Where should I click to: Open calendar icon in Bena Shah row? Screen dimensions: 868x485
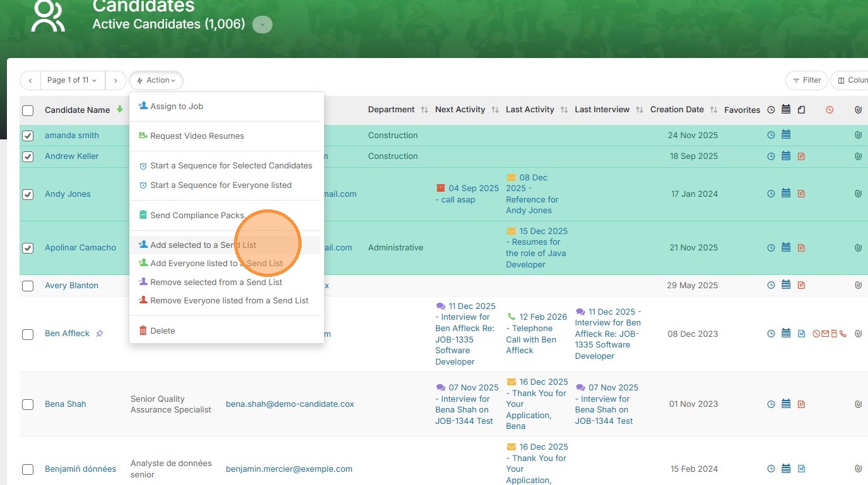pyautogui.click(x=786, y=404)
